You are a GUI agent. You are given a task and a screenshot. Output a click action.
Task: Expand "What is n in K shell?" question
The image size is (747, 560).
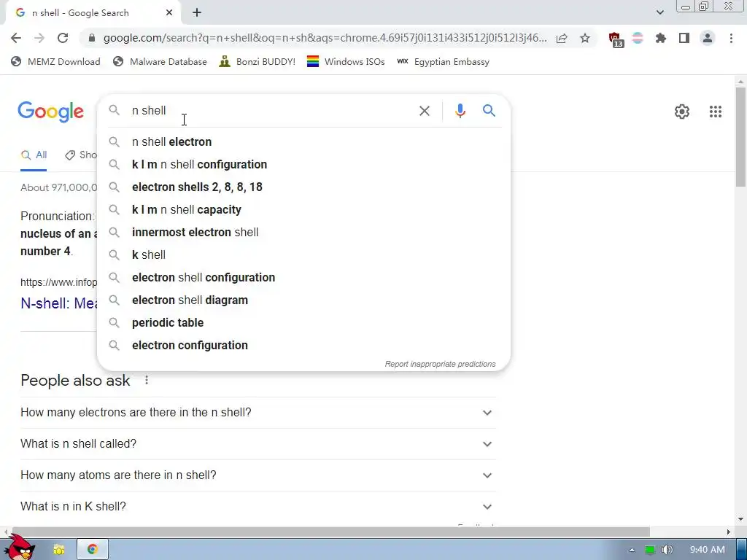point(258,507)
